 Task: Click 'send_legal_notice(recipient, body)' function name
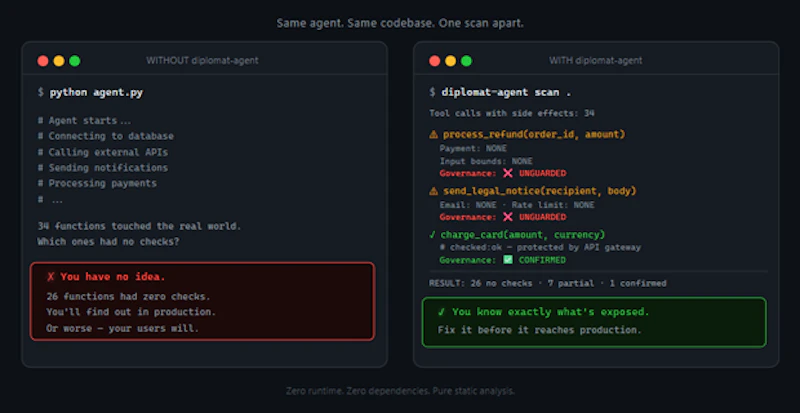540,191
